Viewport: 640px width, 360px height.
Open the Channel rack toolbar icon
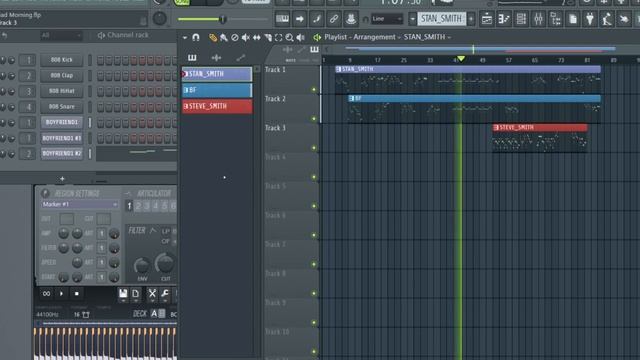click(521, 19)
